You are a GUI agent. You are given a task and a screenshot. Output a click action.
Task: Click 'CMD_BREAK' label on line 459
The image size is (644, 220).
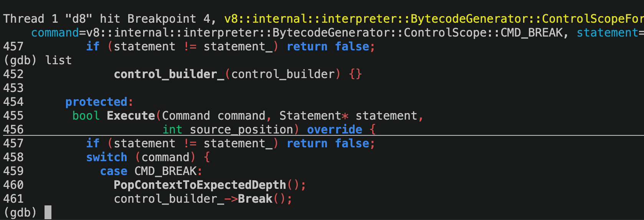165,171
